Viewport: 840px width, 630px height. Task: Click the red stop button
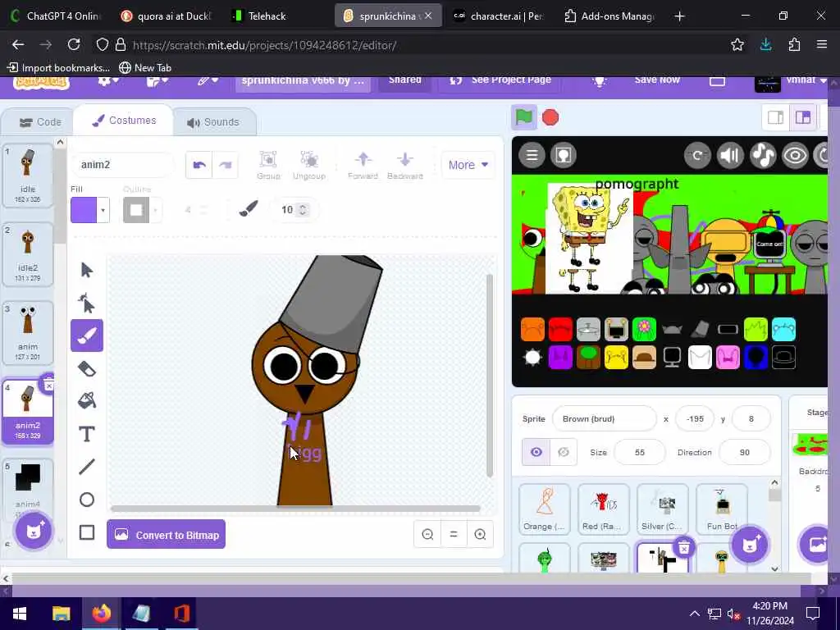[x=550, y=117]
